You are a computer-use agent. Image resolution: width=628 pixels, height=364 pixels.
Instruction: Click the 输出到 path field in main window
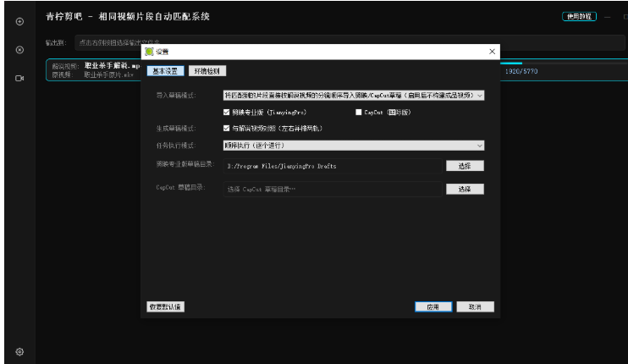(x=350, y=43)
